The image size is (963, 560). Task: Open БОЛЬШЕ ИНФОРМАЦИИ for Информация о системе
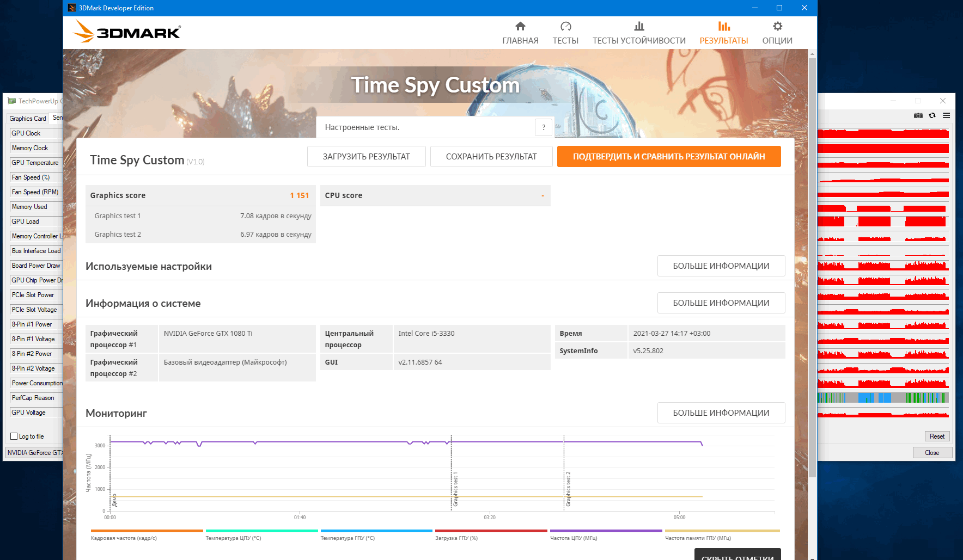(721, 303)
